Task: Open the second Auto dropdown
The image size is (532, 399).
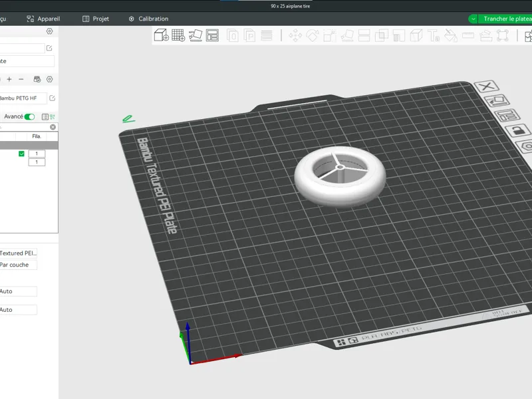Action: [19, 309]
